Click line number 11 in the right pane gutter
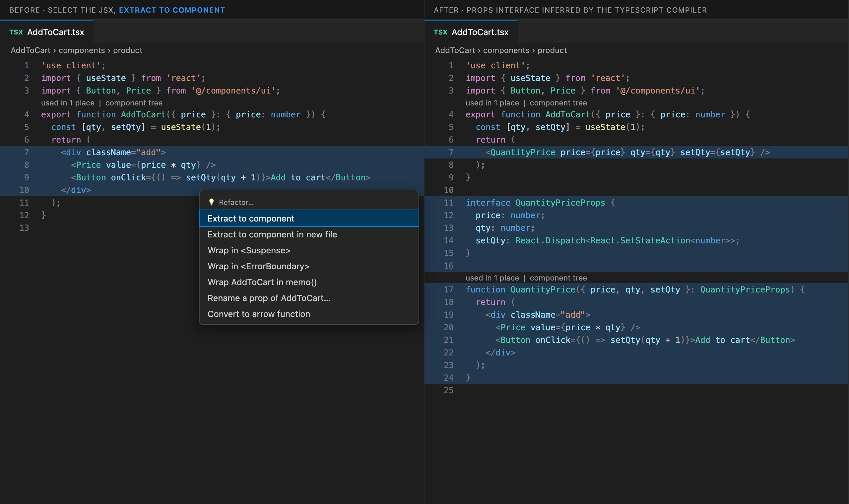Screen dimensions: 849x504 click(449, 203)
